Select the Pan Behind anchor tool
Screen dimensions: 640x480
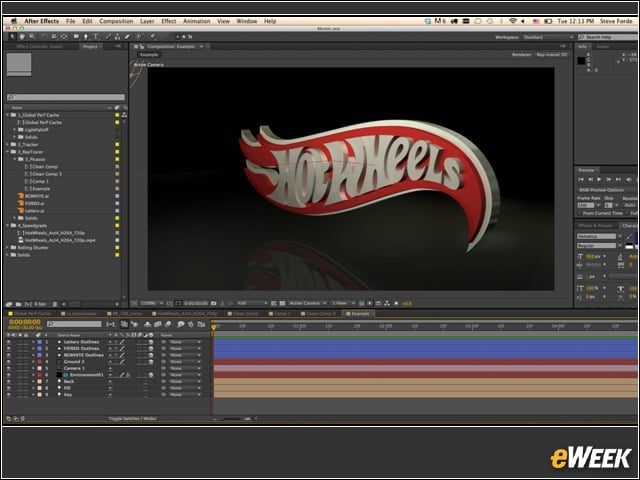point(64,37)
